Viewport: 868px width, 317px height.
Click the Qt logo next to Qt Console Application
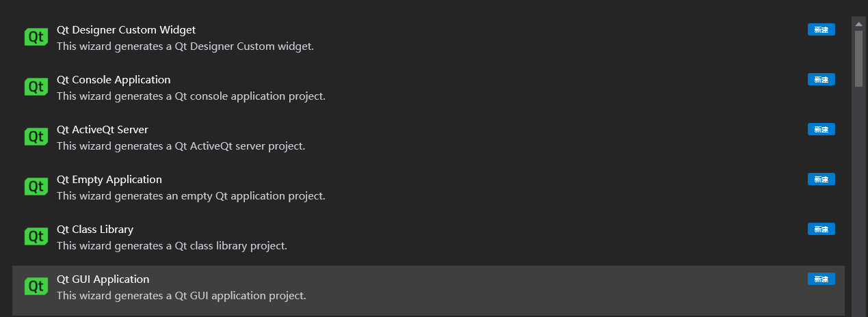click(36, 87)
